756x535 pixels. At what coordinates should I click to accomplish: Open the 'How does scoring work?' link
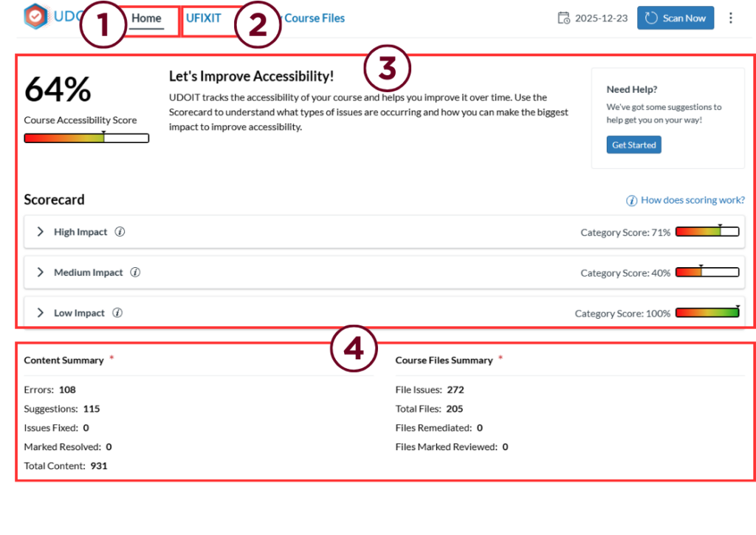692,200
